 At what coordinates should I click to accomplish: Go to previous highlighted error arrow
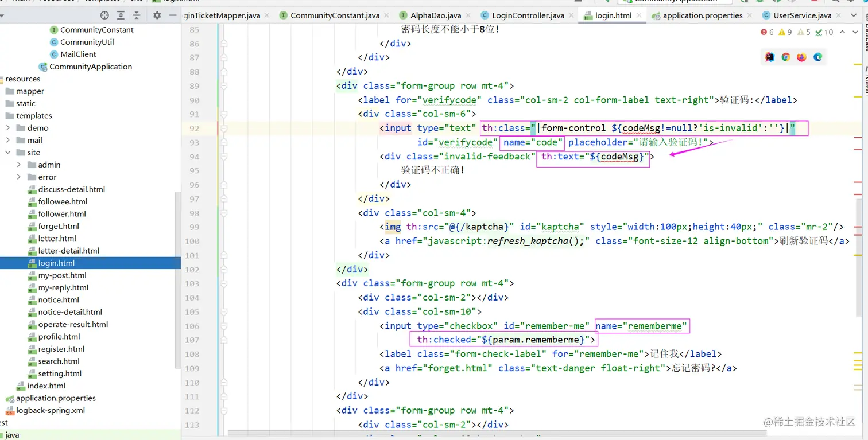pos(842,32)
